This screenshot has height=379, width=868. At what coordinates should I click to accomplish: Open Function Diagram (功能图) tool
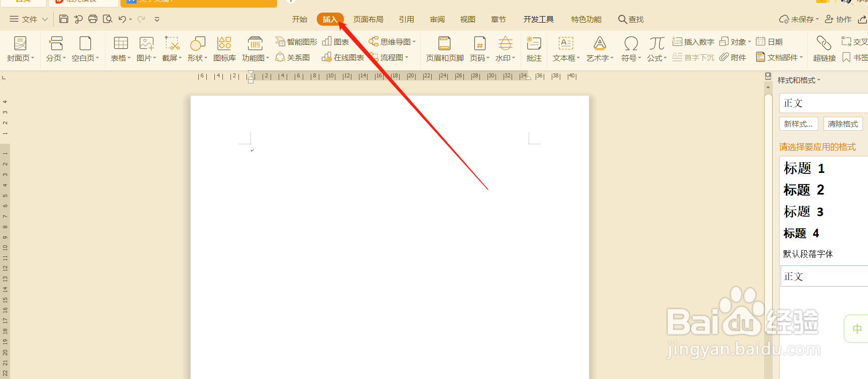click(255, 49)
